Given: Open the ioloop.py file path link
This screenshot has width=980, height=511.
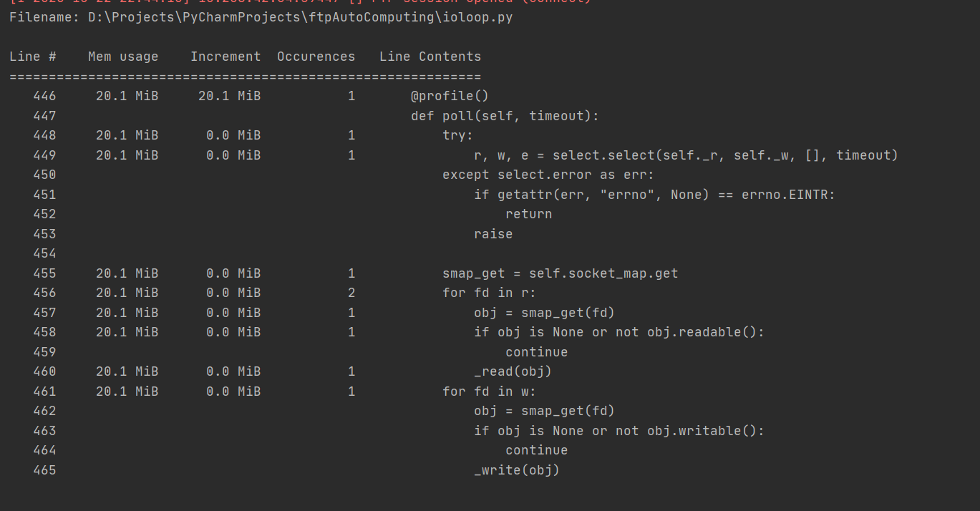Looking at the screenshot, I should (x=300, y=17).
